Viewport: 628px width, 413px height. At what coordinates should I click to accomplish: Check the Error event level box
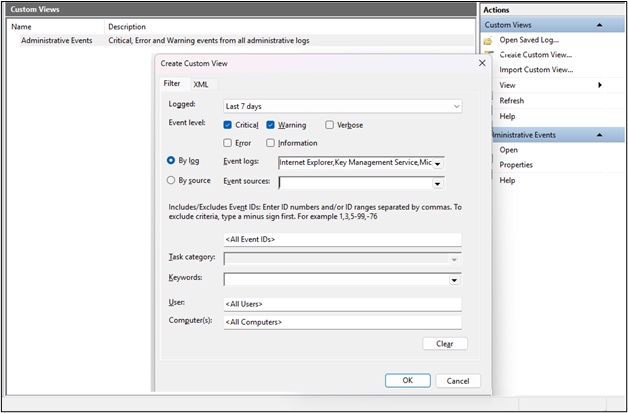(x=228, y=143)
